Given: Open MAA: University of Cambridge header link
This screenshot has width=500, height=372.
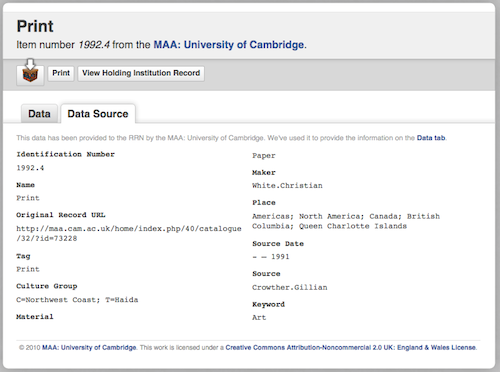Looking at the screenshot, I should (229, 45).
